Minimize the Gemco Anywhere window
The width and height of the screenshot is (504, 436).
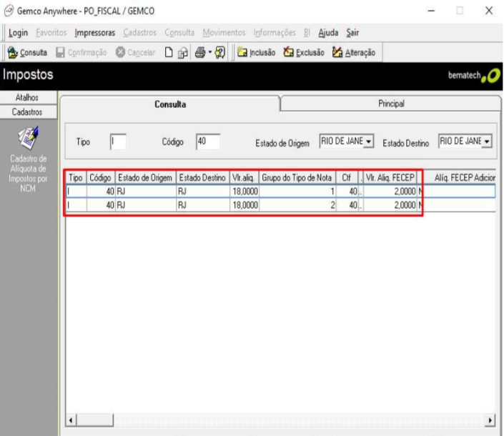(x=431, y=11)
